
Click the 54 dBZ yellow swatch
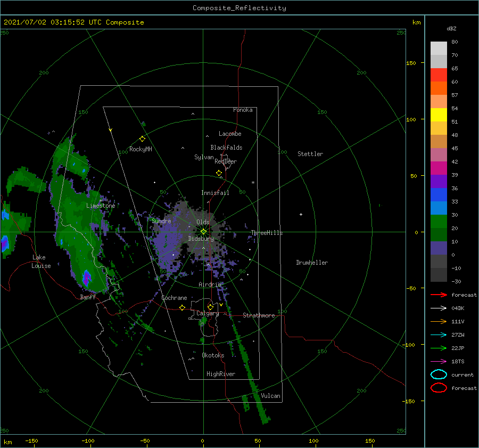pyautogui.click(x=439, y=115)
